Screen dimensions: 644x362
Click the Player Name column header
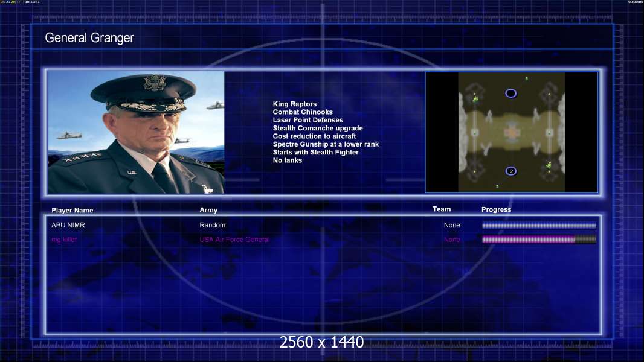coord(72,211)
